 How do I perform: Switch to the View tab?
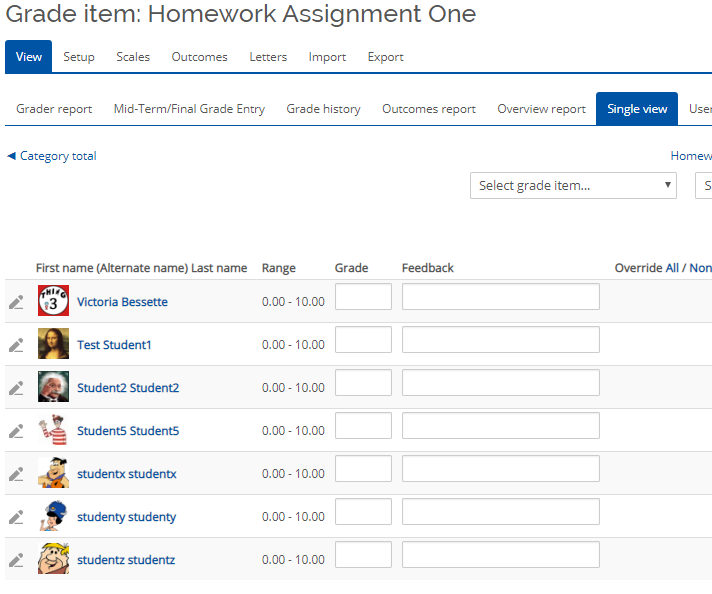coord(29,57)
